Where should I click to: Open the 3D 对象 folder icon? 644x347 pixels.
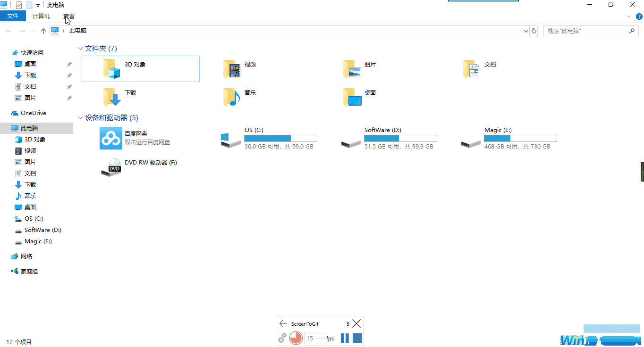[112, 69]
